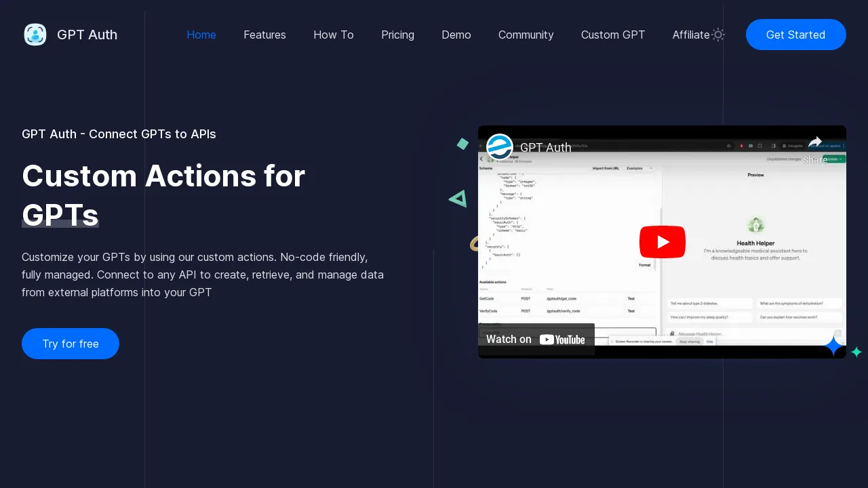
Task: Click the Health Helper avatar icon in the preview
Action: tap(755, 224)
